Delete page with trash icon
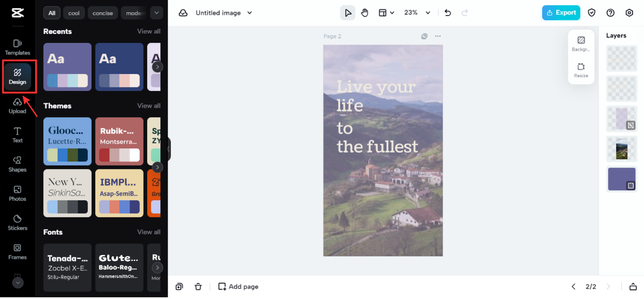 pyautogui.click(x=198, y=286)
